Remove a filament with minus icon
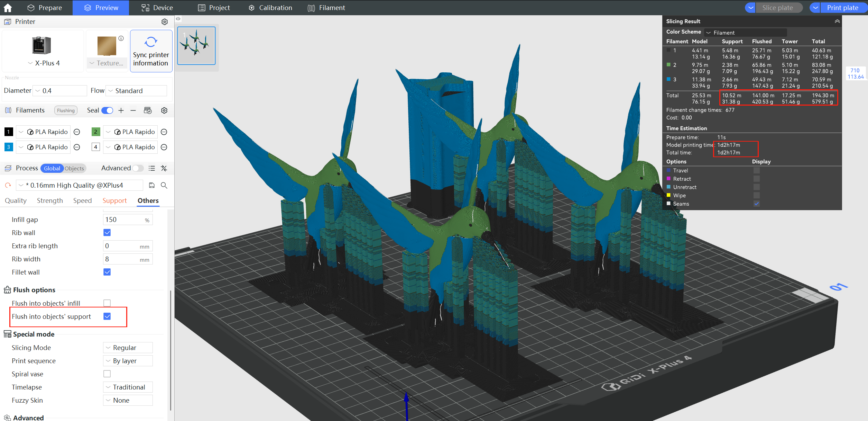Screen dimensions: 868x421 tap(133, 110)
